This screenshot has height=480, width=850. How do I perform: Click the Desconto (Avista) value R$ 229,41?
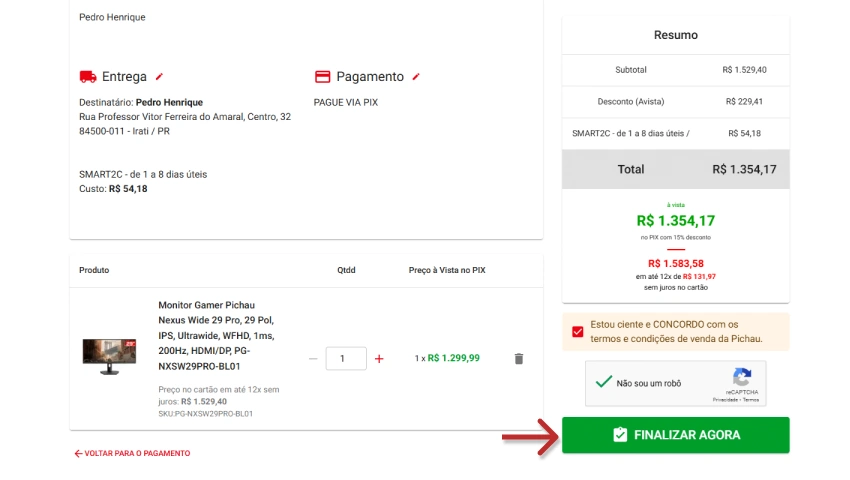(744, 101)
